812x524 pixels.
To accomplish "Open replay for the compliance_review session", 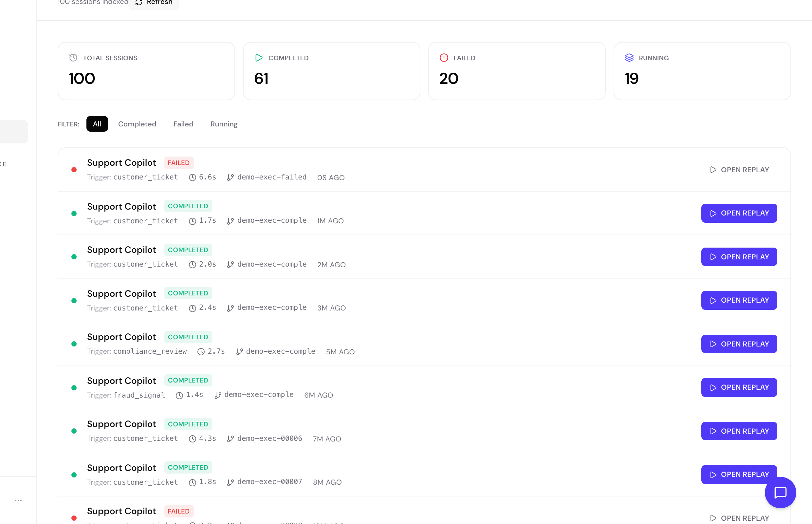I will 739,344.
